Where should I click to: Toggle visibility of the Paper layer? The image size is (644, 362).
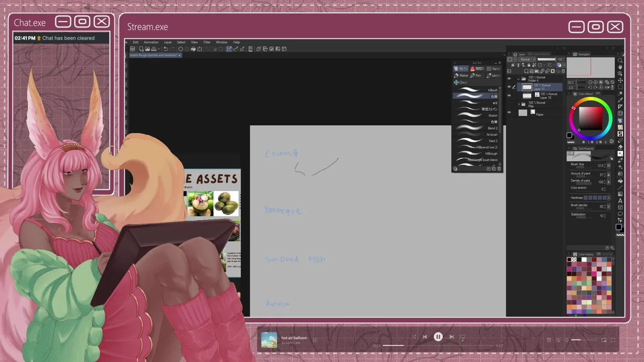pyautogui.click(x=509, y=112)
